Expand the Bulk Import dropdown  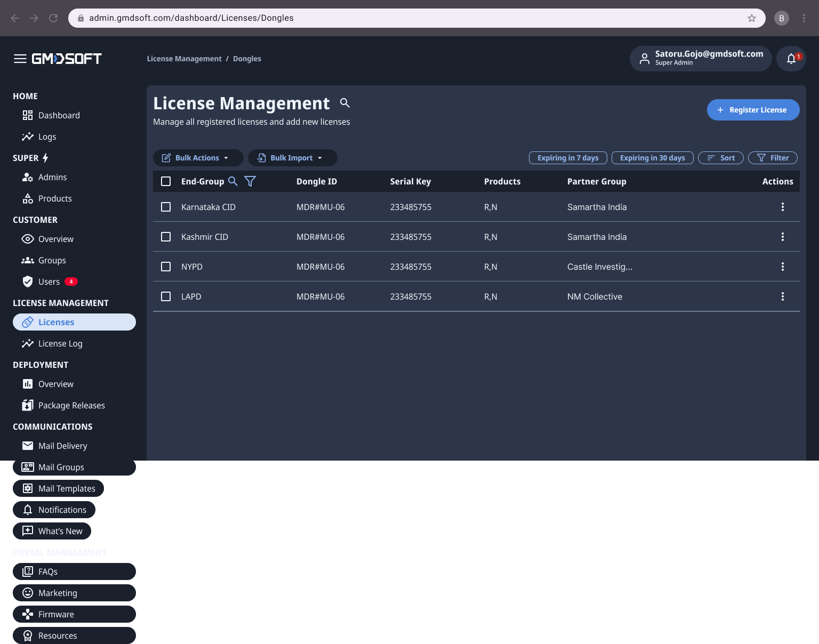293,158
